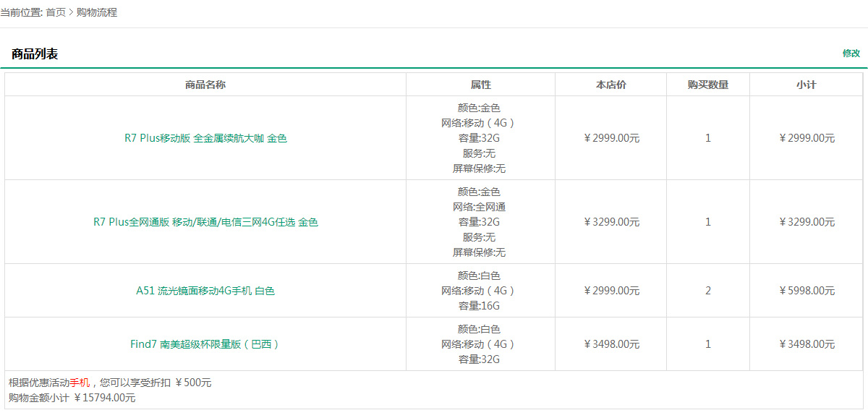
Task: Click the 修改 link beside 商品列表
Action: click(x=851, y=53)
